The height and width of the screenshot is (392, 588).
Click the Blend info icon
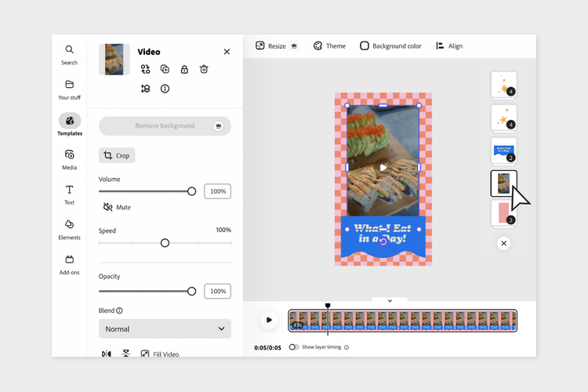point(119,310)
